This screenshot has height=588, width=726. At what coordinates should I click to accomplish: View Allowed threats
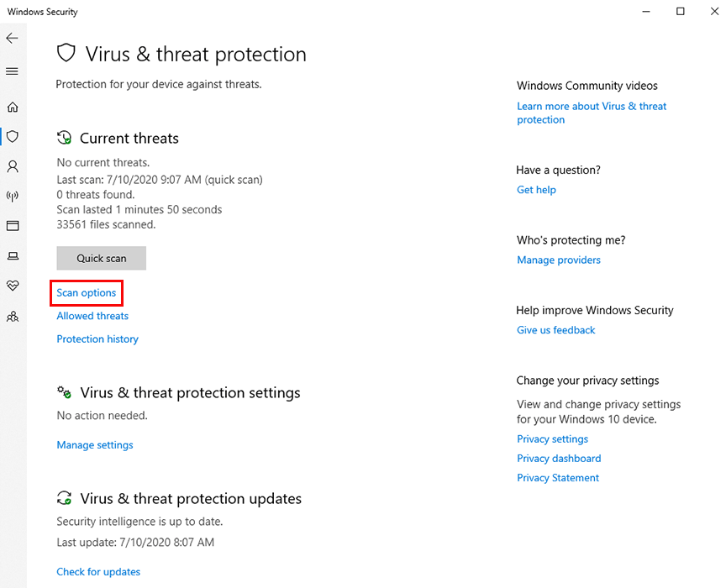pyautogui.click(x=92, y=316)
